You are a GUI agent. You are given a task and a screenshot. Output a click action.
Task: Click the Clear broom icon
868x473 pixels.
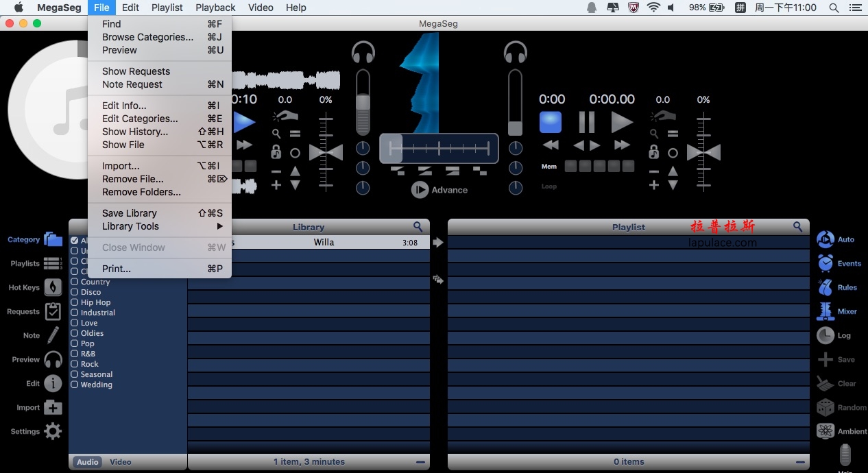pyautogui.click(x=825, y=383)
